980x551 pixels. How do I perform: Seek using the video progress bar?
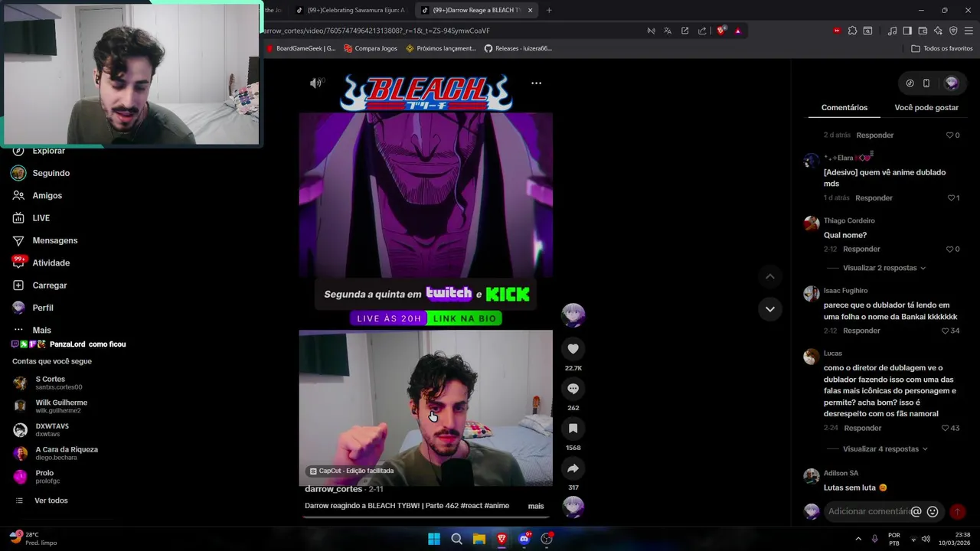click(x=426, y=517)
